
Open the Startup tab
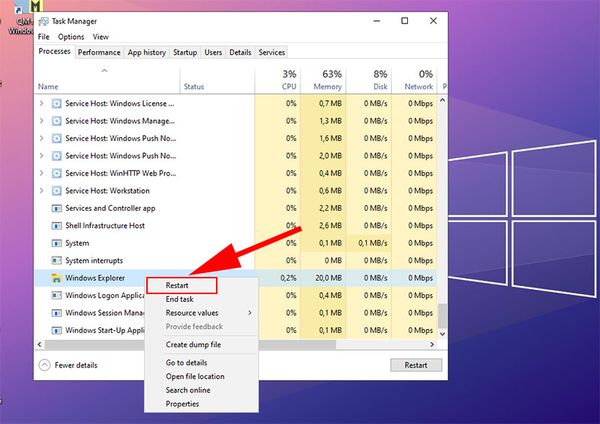coord(184,52)
